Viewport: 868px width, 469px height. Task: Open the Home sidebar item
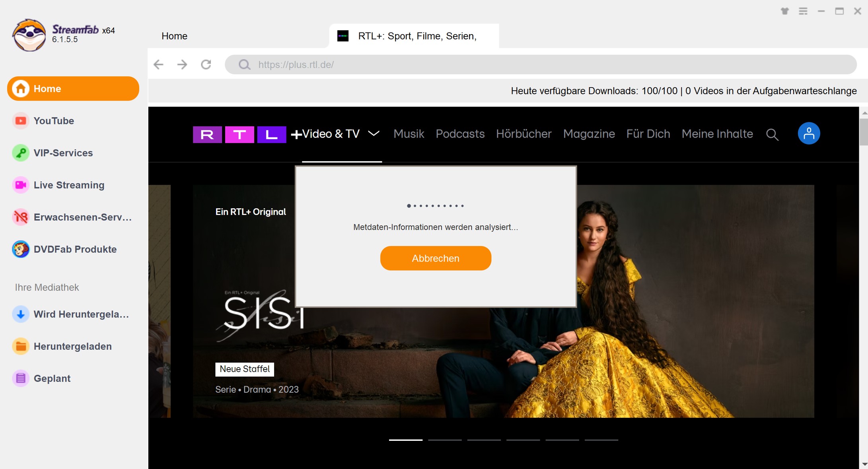tap(73, 89)
